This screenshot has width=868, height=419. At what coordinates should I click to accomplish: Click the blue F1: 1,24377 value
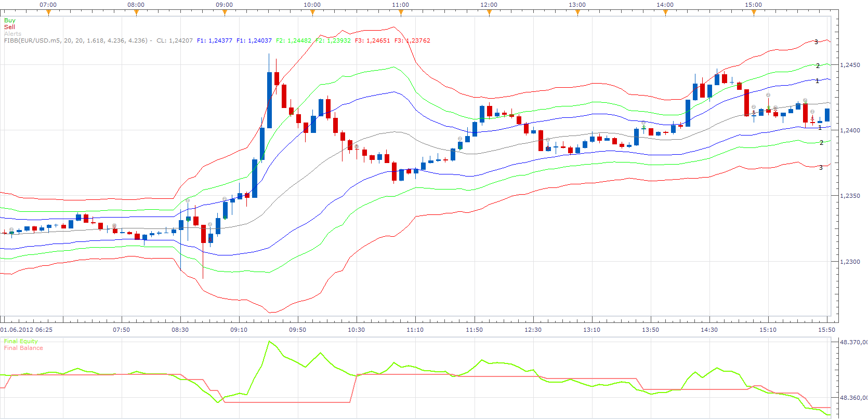pyautogui.click(x=214, y=40)
